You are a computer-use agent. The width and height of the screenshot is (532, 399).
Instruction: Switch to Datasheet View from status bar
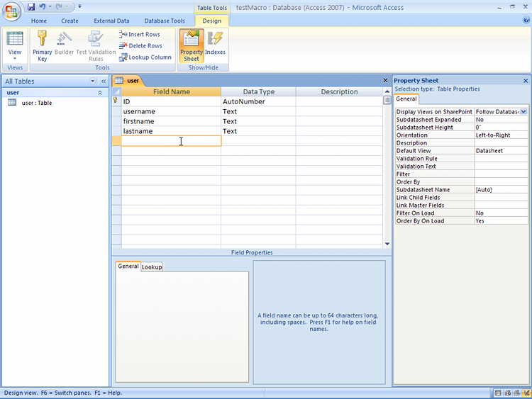click(x=498, y=393)
